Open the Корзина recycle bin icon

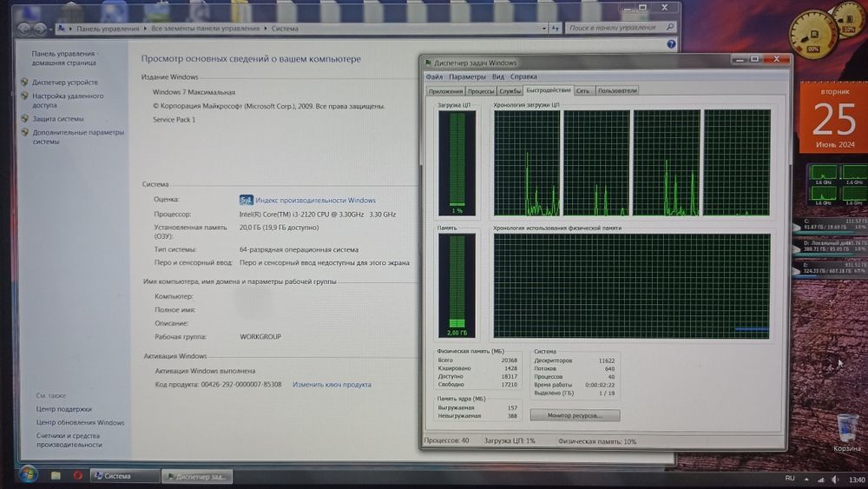846,433
